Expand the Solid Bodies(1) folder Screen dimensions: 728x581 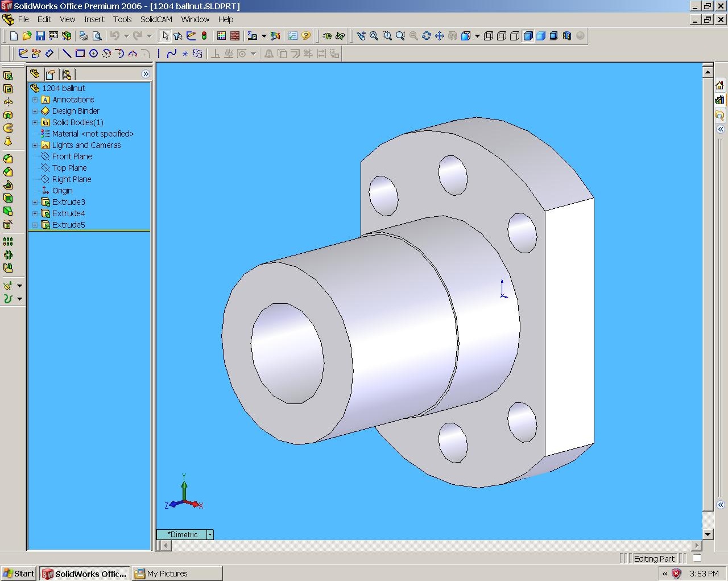(35, 122)
